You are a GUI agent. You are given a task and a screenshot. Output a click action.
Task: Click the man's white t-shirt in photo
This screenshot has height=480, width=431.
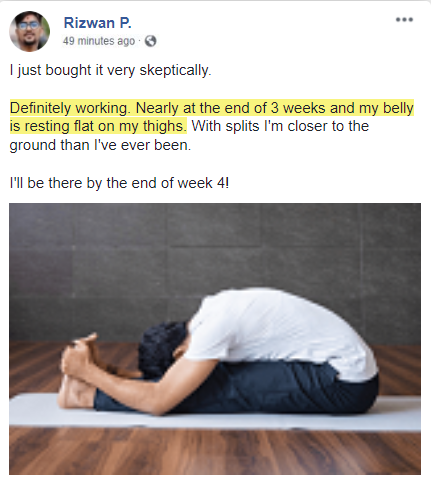click(280, 333)
